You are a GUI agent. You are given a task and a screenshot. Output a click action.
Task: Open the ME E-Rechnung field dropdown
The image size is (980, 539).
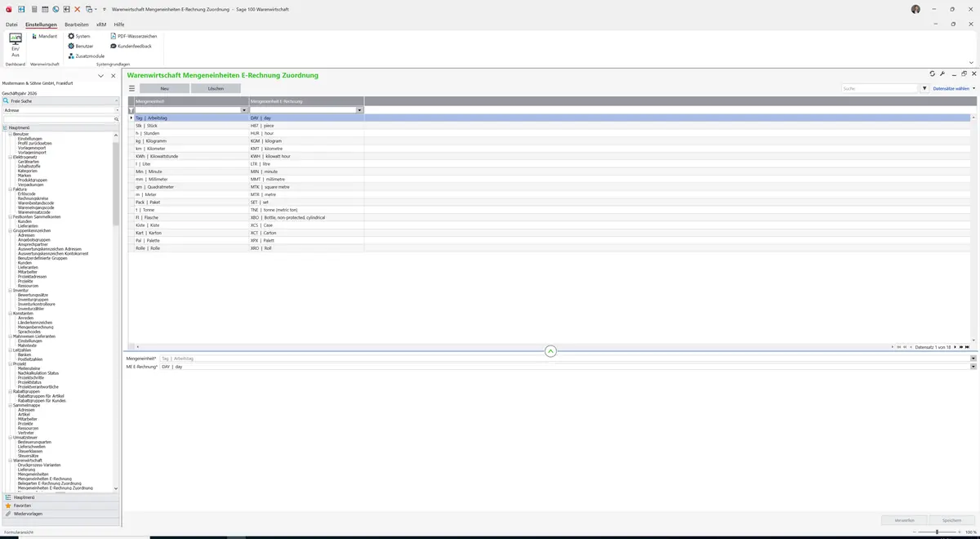[x=973, y=367]
